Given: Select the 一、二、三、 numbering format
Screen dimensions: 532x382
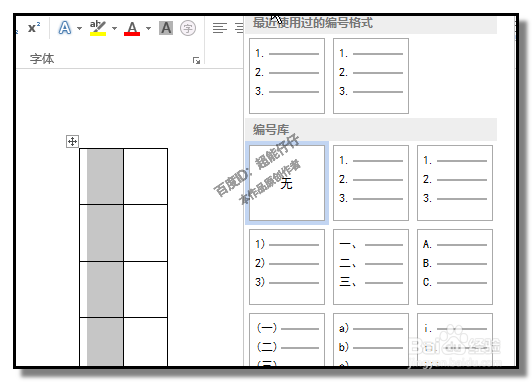Looking at the screenshot, I should click(x=371, y=267).
